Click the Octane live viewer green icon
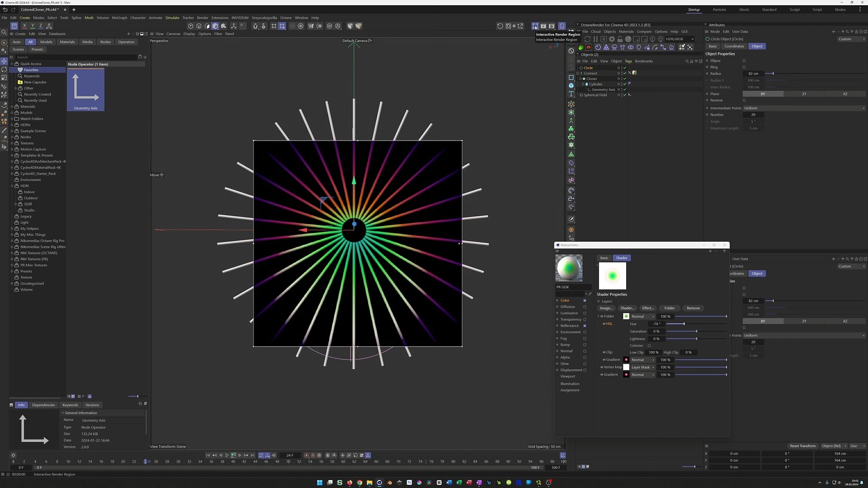 click(581, 47)
